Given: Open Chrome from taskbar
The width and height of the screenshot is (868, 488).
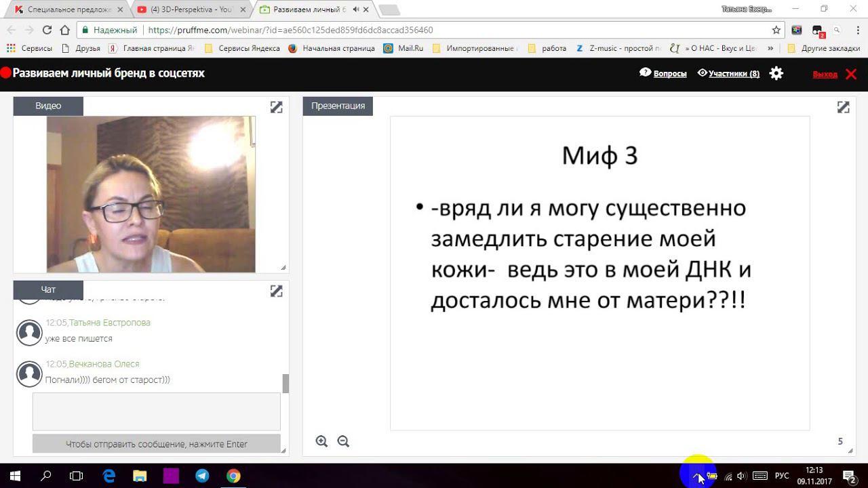Looking at the screenshot, I should (233, 476).
